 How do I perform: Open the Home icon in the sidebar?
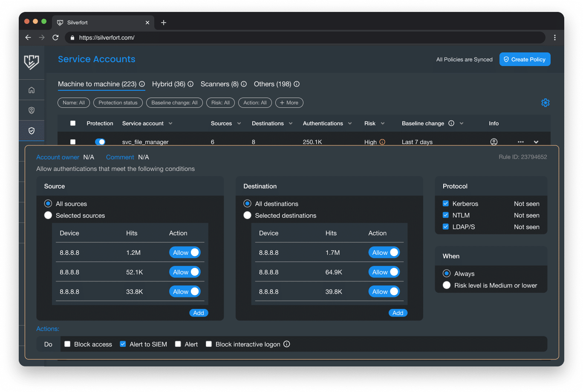tap(32, 90)
